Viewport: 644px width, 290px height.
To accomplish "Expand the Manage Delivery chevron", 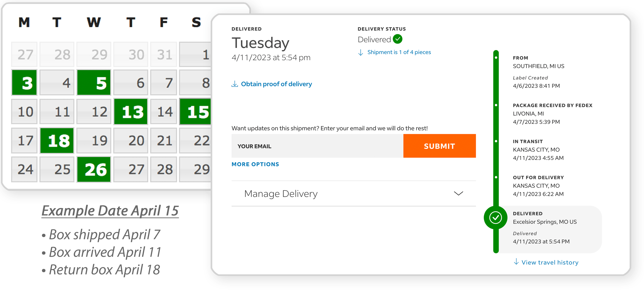I will click(458, 194).
